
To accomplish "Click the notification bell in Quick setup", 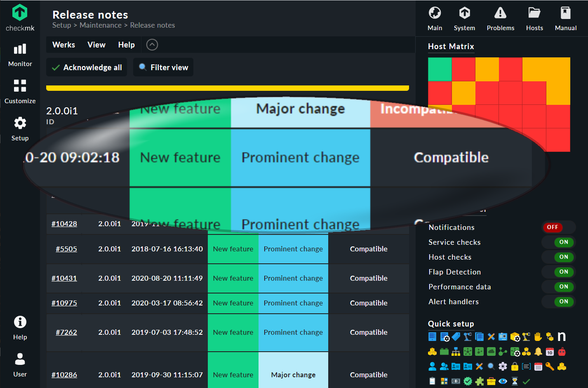I will point(538,352).
